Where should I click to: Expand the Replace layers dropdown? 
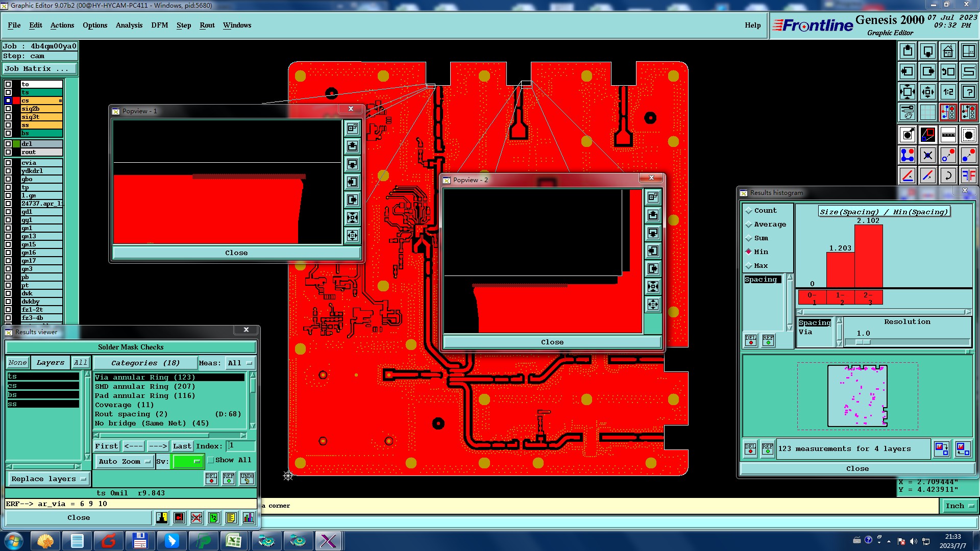pos(48,479)
